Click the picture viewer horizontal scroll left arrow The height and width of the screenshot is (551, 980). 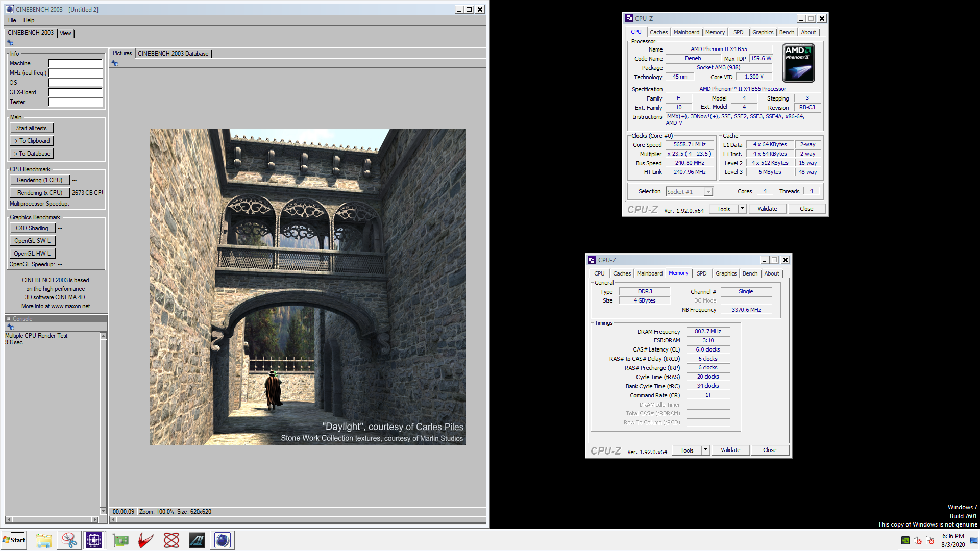click(x=113, y=520)
